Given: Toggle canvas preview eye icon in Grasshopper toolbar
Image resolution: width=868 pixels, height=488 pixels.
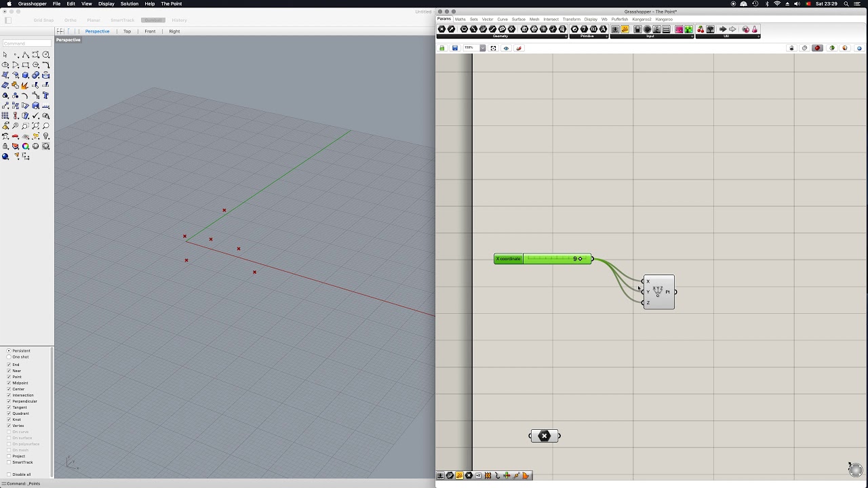Looking at the screenshot, I should [x=506, y=48].
